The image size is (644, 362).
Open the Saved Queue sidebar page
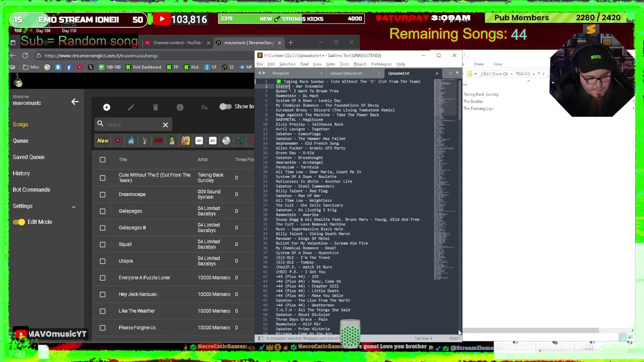point(29,157)
